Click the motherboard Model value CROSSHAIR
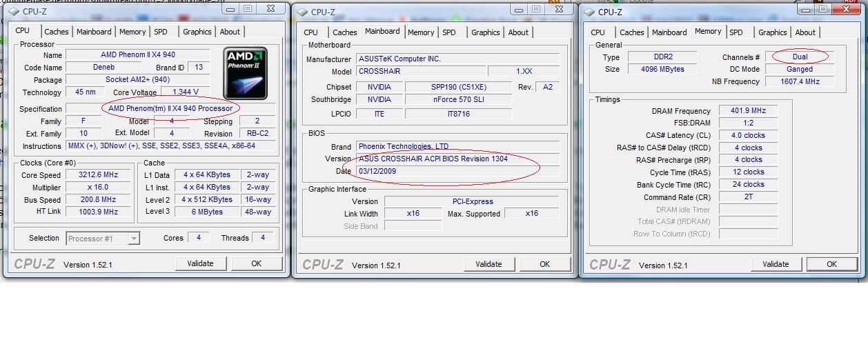The width and height of the screenshot is (868, 362). tap(421, 72)
